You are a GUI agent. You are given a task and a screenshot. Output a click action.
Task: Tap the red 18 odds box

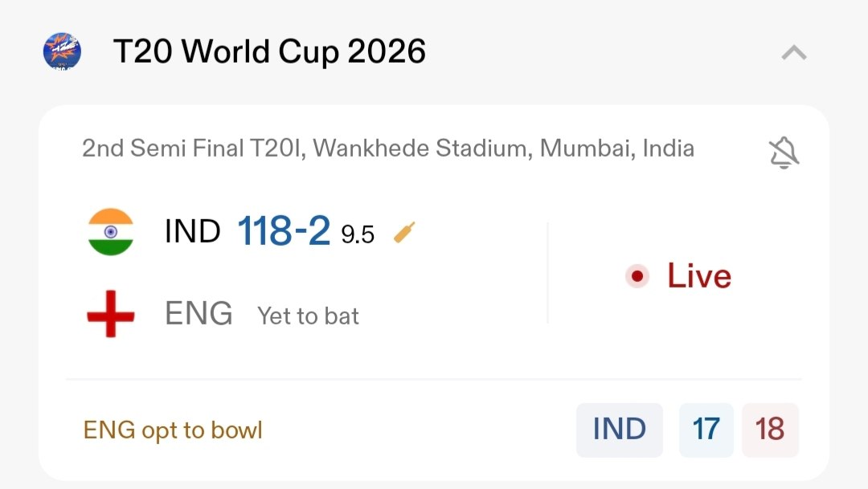coord(770,430)
